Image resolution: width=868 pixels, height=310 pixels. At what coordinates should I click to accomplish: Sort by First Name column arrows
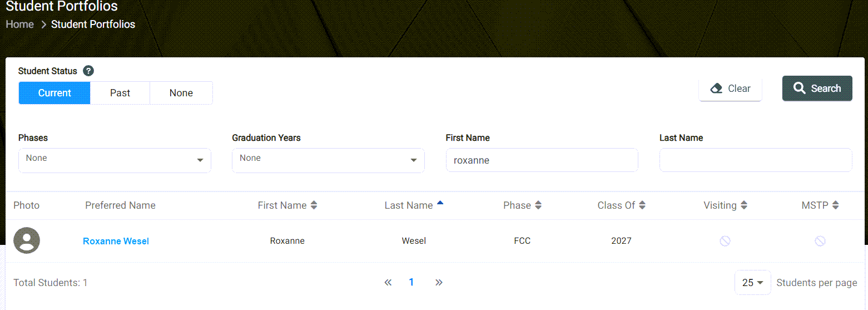(x=314, y=205)
